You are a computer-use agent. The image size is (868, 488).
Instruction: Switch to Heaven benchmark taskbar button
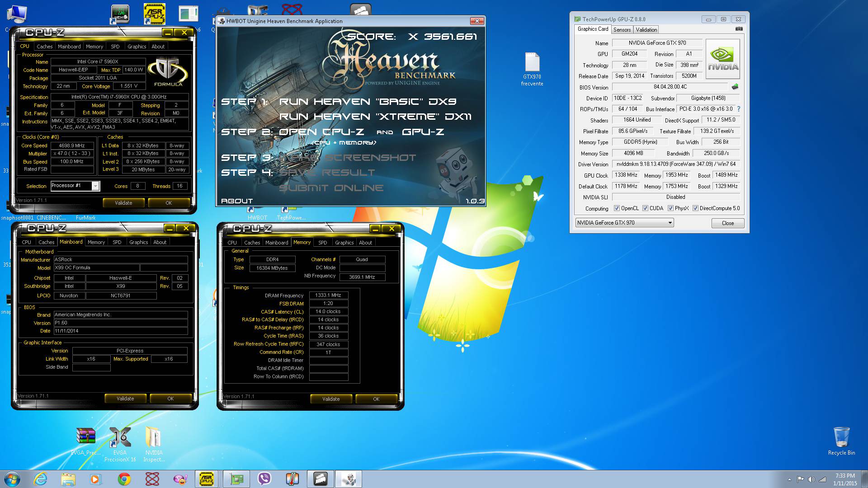348,479
